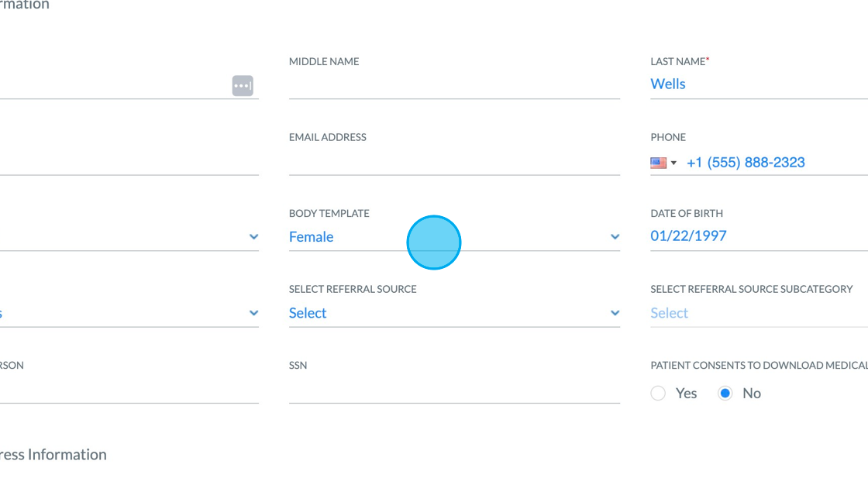Screen dimensions: 868x485
Task: Click chevron of the left-edge dropdown beside Referral Source
Action: (x=253, y=313)
